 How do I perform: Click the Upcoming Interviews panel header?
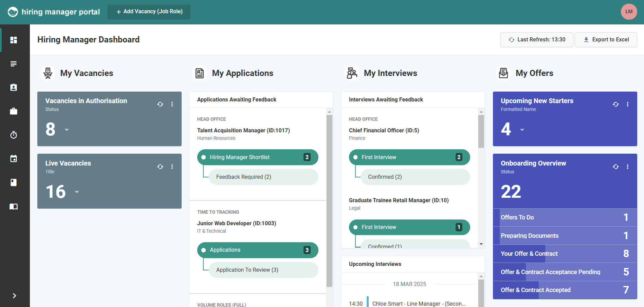[x=413, y=264]
